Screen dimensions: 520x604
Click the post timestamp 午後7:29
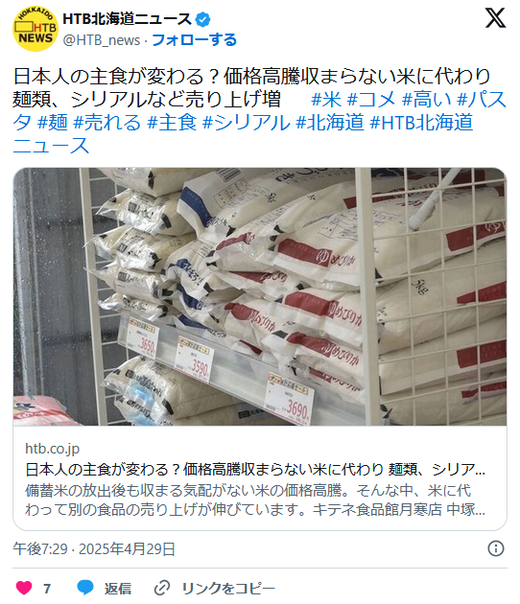[x=40, y=549]
